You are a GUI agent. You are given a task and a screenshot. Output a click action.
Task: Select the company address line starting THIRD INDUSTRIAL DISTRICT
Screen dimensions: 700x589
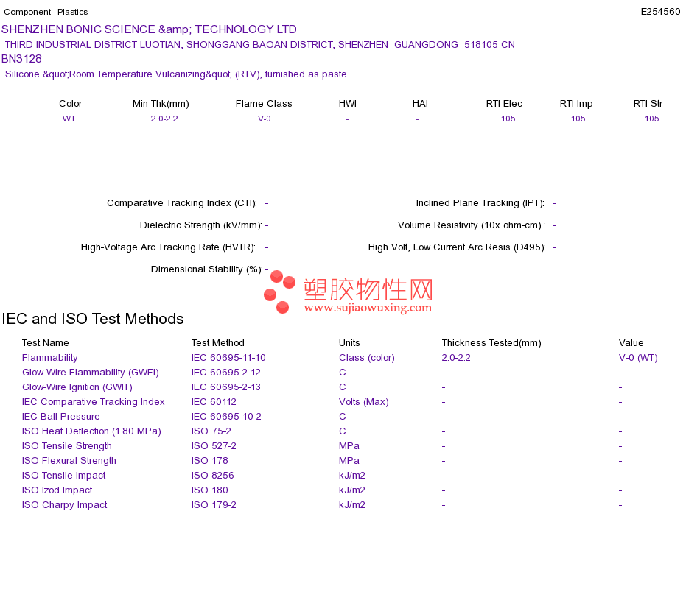click(x=260, y=45)
